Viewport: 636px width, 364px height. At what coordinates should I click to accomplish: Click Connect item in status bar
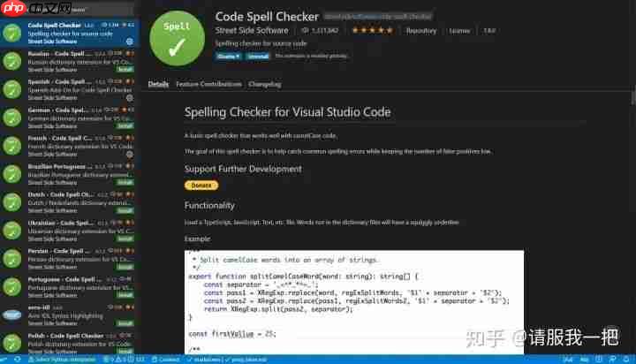(165, 360)
